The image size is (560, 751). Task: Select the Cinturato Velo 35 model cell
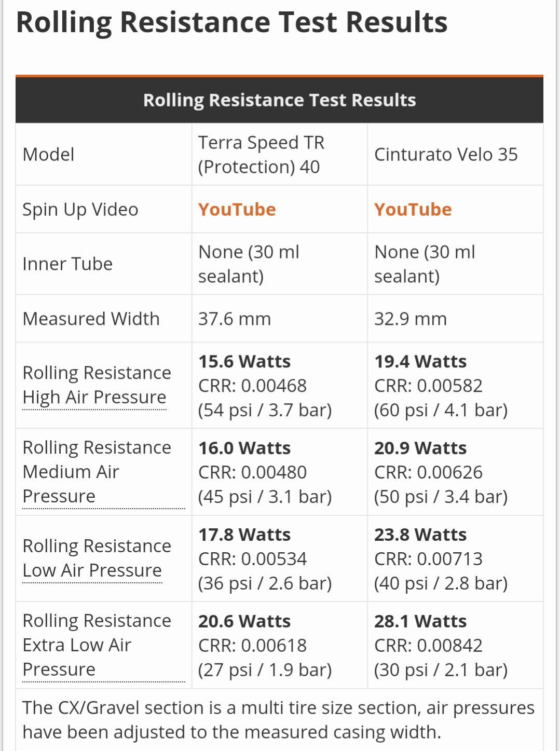point(446,155)
